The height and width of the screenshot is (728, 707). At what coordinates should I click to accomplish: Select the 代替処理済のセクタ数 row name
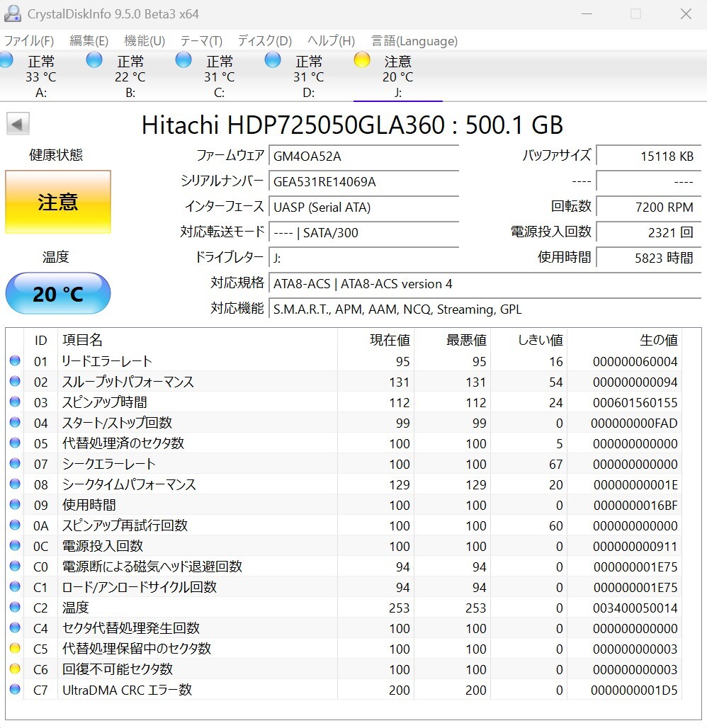tap(123, 443)
